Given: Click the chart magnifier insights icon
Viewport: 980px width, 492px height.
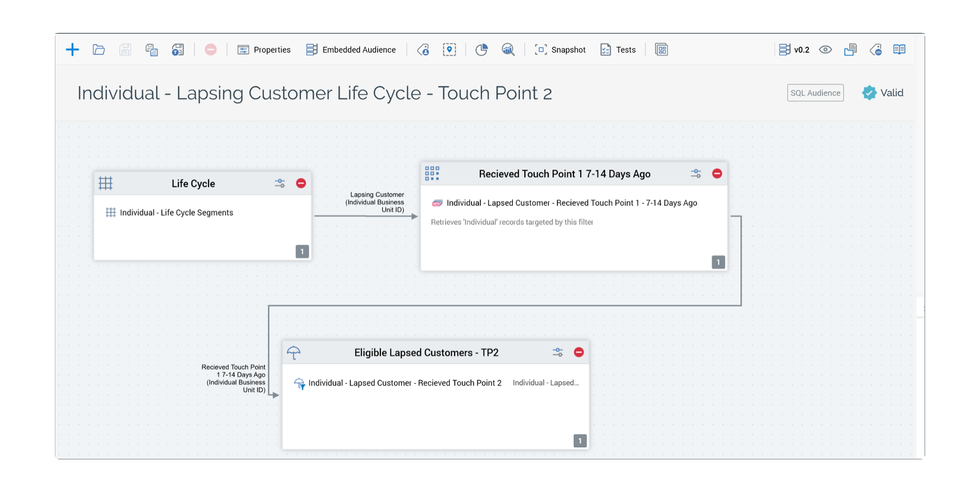Looking at the screenshot, I should (x=508, y=50).
